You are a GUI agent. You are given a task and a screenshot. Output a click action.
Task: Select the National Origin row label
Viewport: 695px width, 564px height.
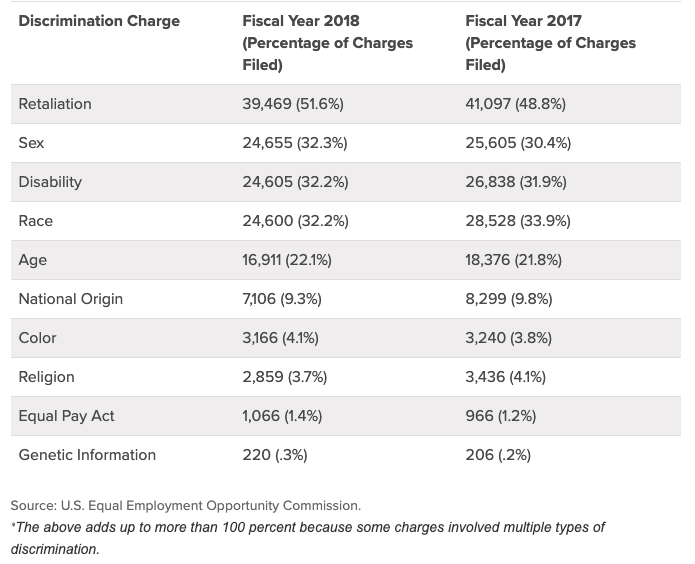pyautogui.click(x=71, y=299)
